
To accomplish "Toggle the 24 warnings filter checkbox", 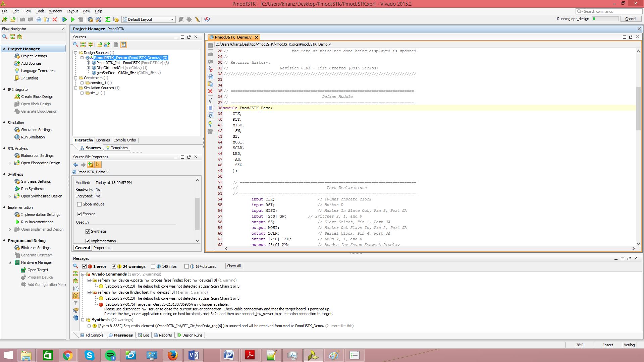I will [x=114, y=266].
